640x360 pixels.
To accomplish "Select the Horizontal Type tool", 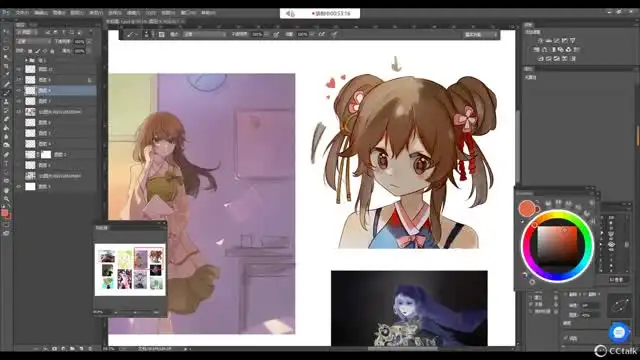I will coord(6,164).
